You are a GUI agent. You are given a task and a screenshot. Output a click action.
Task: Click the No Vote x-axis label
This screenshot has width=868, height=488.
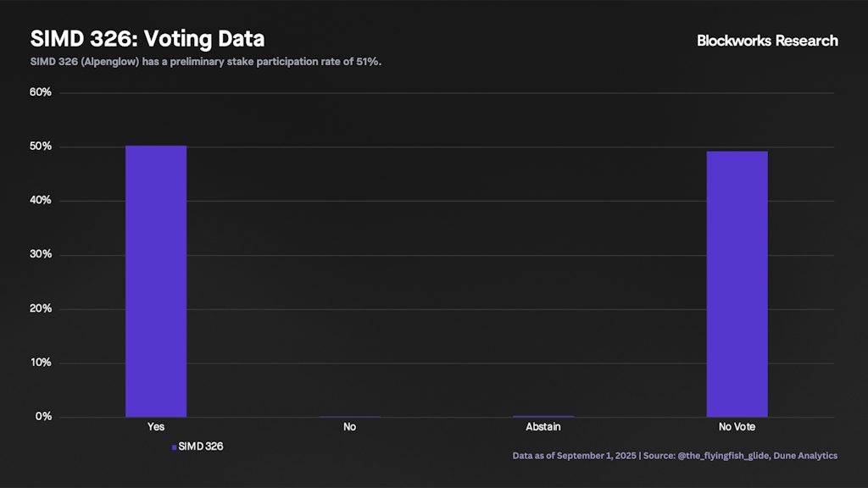[736, 427]
